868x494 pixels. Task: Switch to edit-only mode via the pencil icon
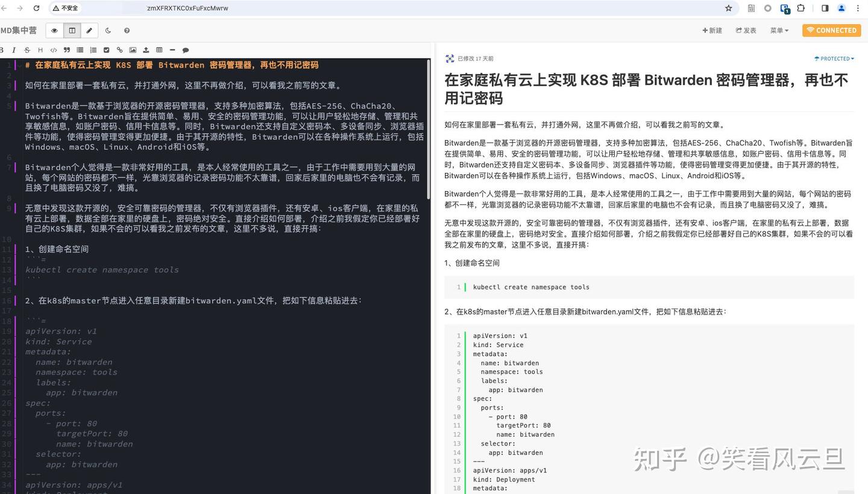coord(89,30)
